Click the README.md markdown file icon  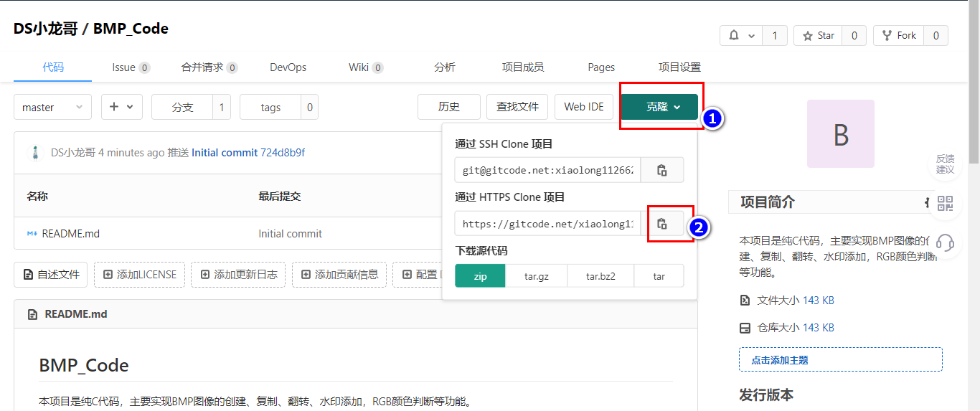point(32,233)
